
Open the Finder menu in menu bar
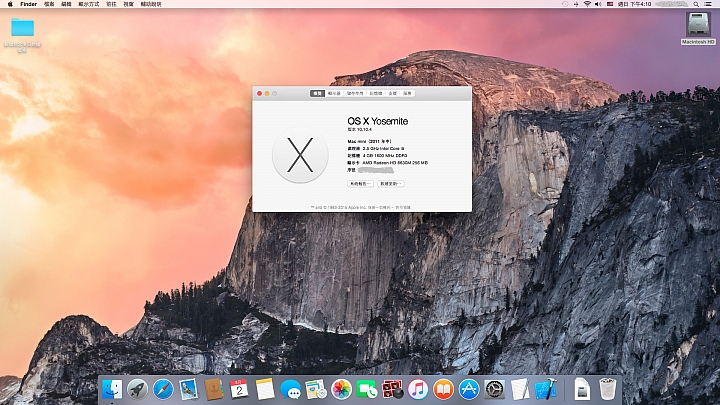point(28,4)
